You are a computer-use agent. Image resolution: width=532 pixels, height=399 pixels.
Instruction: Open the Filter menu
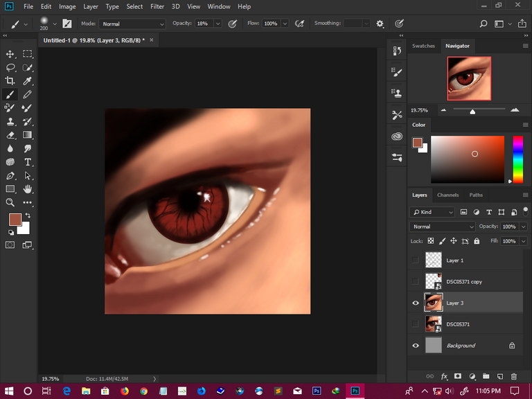tap(157, 6)
